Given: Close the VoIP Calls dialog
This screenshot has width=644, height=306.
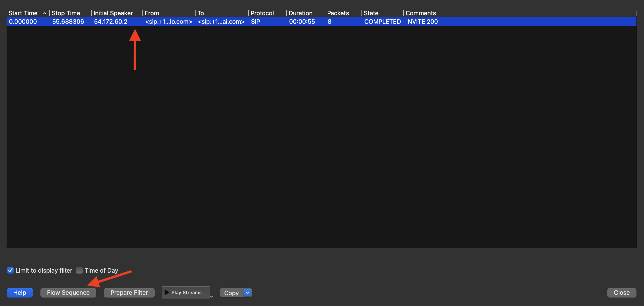Looking at the screenshot, I should tap(622, 292).
